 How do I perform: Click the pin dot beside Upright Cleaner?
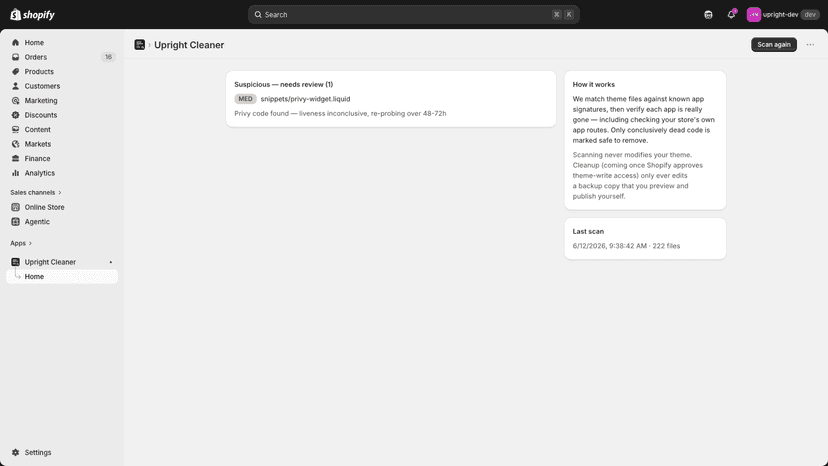coord(110,262)
